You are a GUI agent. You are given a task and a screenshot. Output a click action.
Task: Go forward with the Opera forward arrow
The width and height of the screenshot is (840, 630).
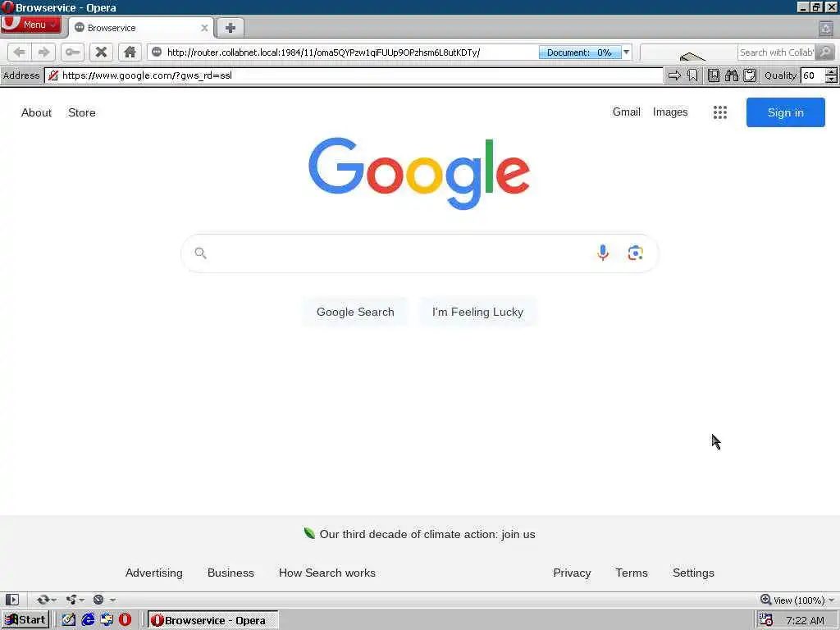coord(43,52)
